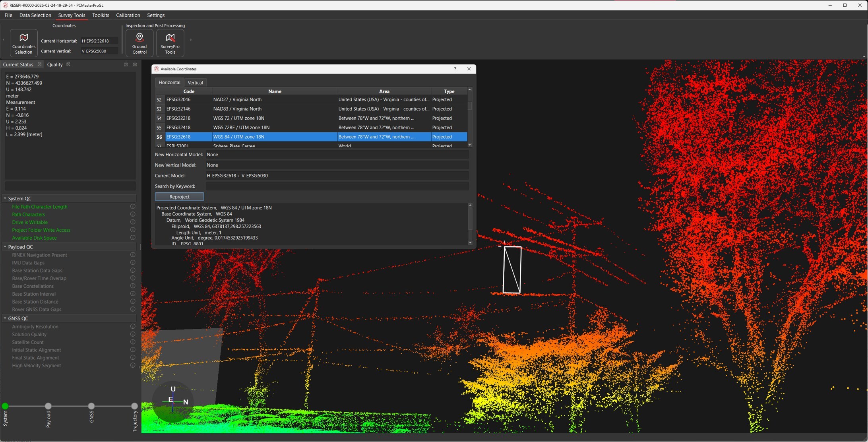Click the help question mark in Available Coordinates
Screen dimensions: 868x442
coord(455,69)
